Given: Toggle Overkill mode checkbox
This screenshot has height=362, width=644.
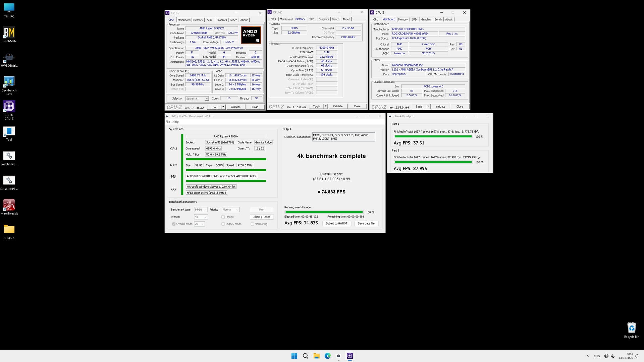Looking at the screenshot, I should pyautogui.click(x=174, y=224).
